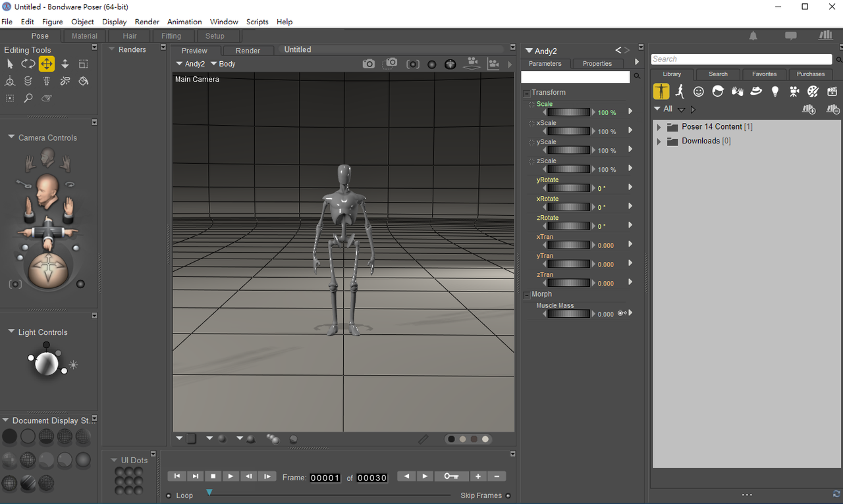Click Remove Library bookshelf minus icon

[x=833, y=109]
